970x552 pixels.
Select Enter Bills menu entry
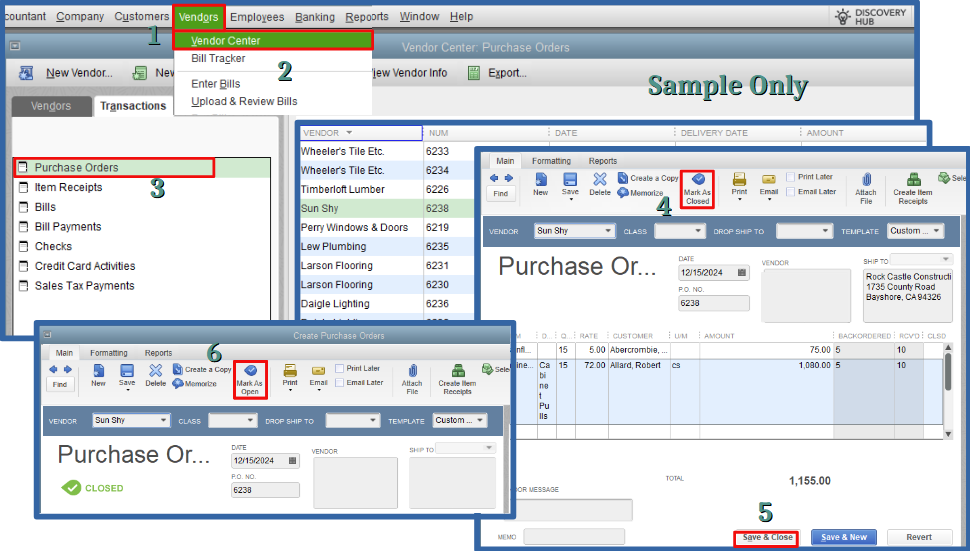(215, 84)
